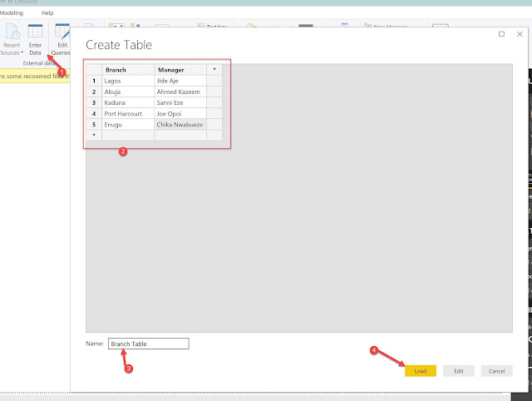Select row header number 4
532x401 pixels.
94,113
